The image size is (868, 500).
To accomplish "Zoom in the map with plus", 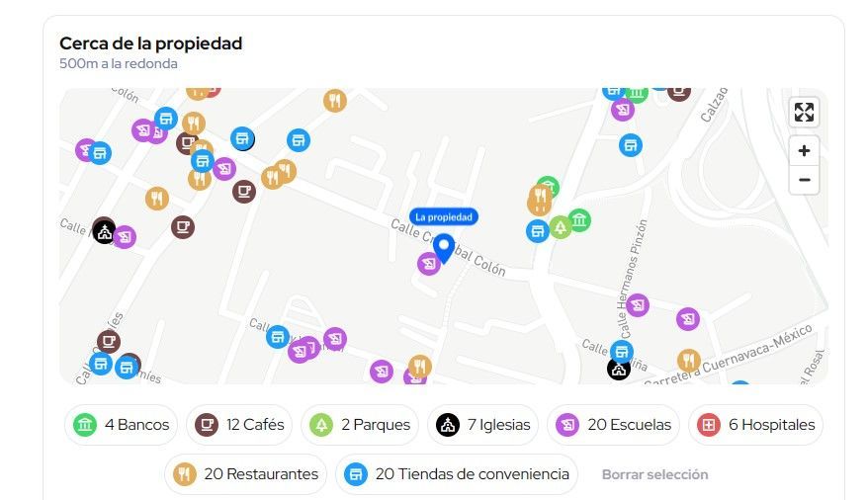I will pyautogui.click(x=804, y=151).
